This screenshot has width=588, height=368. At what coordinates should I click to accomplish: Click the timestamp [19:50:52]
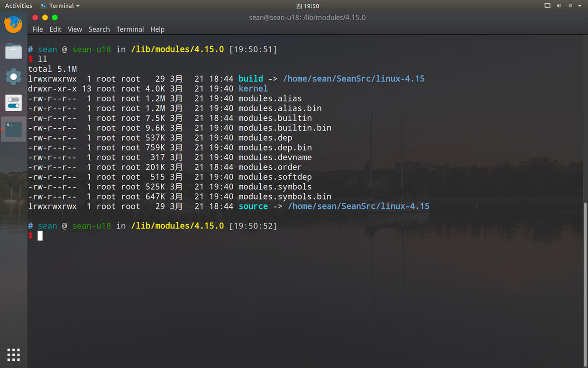click(253, 226)
